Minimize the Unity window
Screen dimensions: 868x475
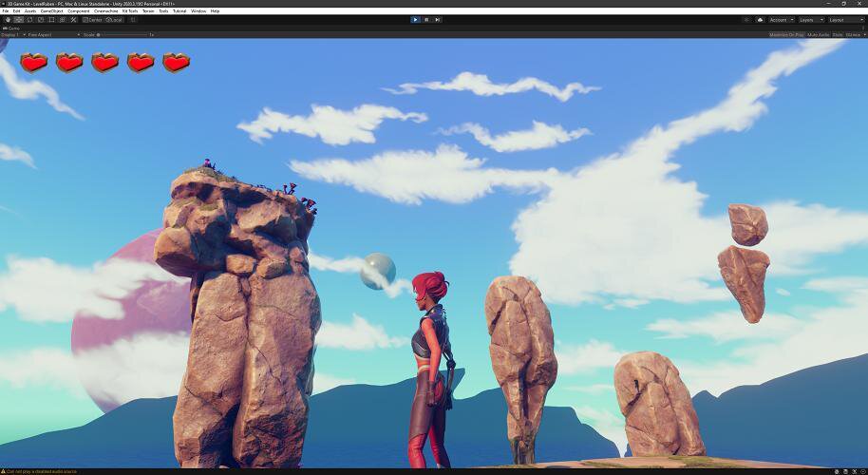(827, 3)
